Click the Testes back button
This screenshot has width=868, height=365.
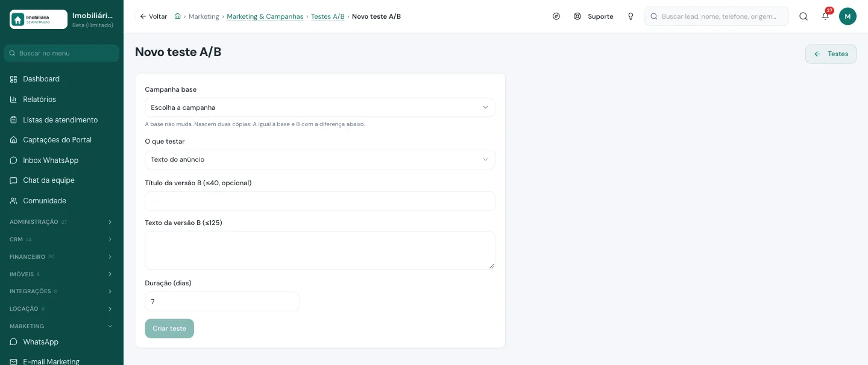pos(831,54)
